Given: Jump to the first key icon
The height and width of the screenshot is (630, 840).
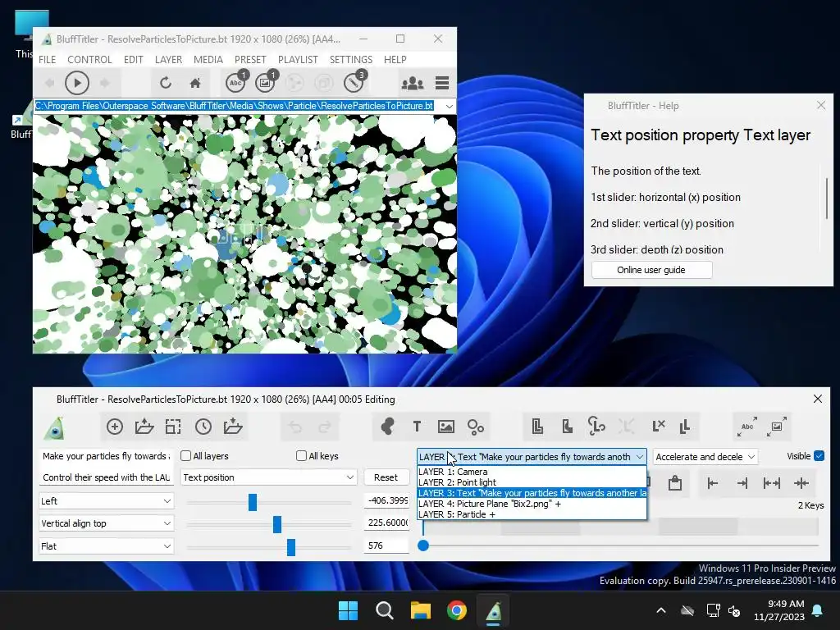Looking at the screenshot, I should (x=713, y=483).
